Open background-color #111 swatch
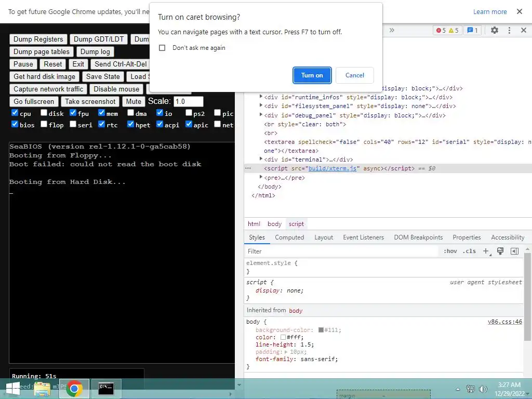 (321, 330)
